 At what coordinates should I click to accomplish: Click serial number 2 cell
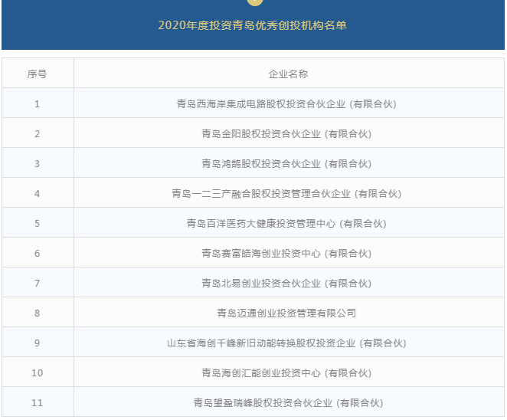click(38, 133)
